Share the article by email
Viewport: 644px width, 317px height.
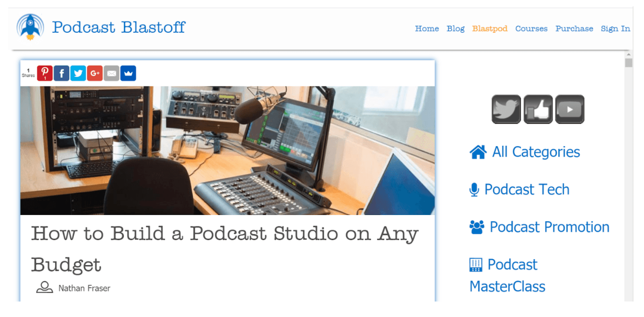112,73
